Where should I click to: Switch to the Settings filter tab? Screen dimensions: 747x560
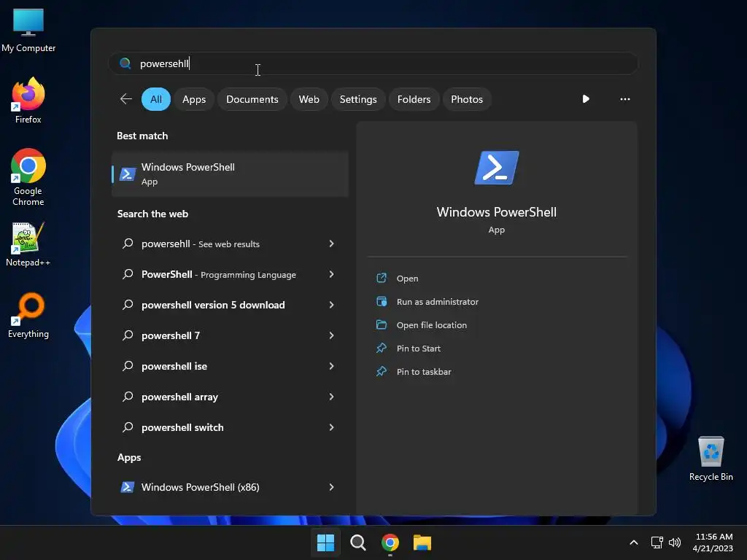(358, 99)
